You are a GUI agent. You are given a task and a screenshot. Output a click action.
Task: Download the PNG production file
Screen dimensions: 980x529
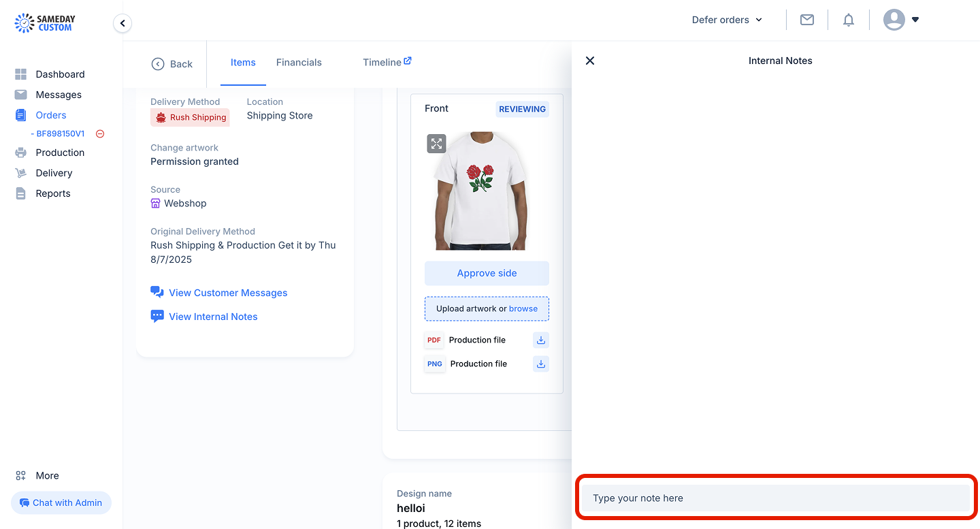[x=541, y=364]
